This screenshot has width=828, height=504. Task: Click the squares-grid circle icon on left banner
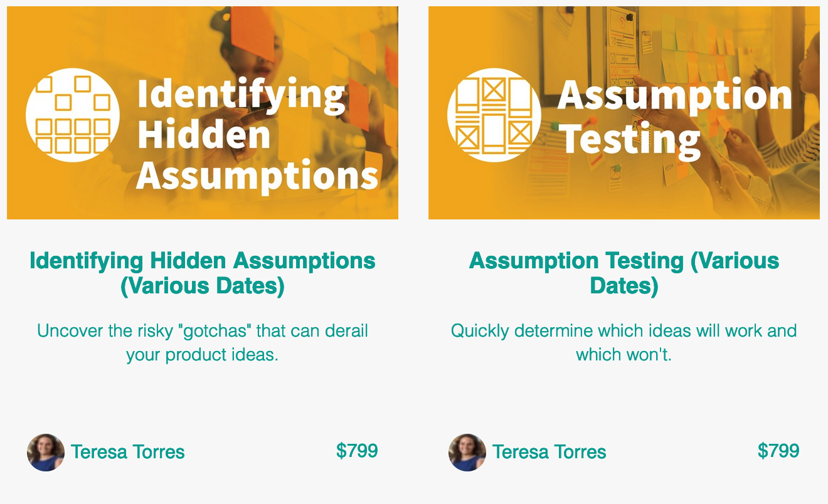point(73,115)
